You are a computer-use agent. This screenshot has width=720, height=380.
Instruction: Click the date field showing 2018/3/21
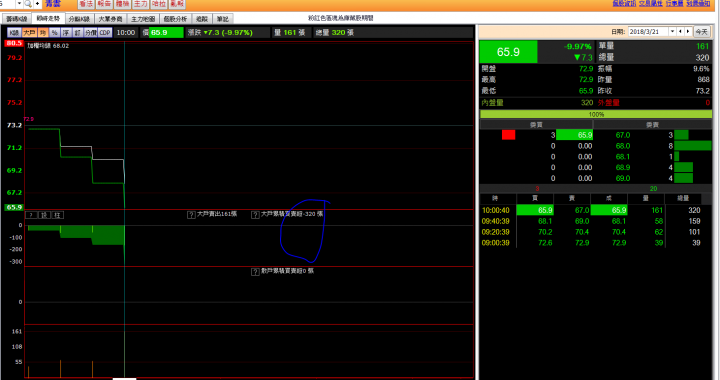(648, 32)
